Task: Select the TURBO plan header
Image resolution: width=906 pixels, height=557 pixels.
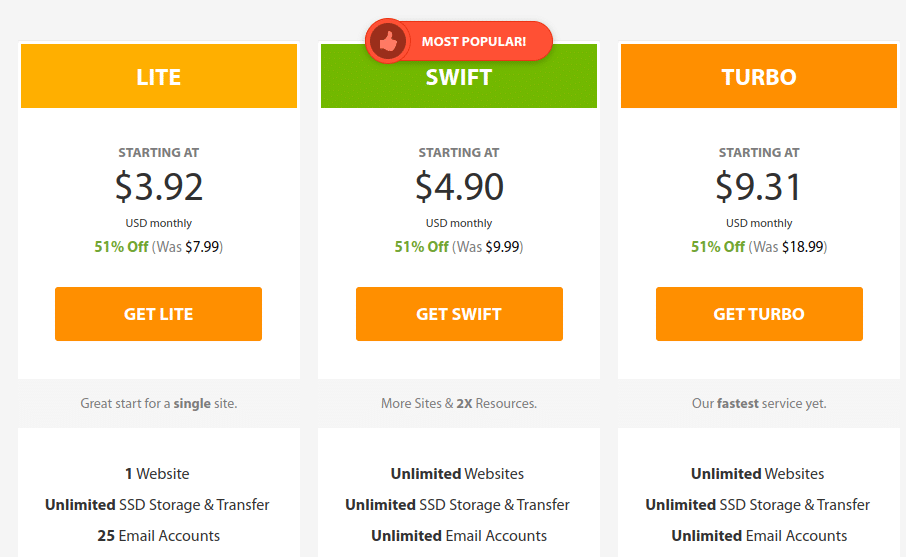Action: [759, 76]
